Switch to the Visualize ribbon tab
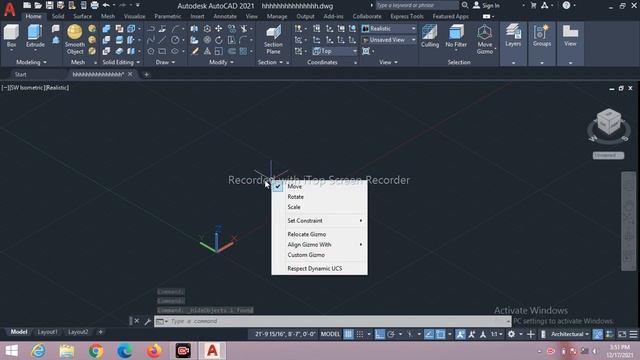The height and width of the screenshot is (360, 640). point(134,16)
